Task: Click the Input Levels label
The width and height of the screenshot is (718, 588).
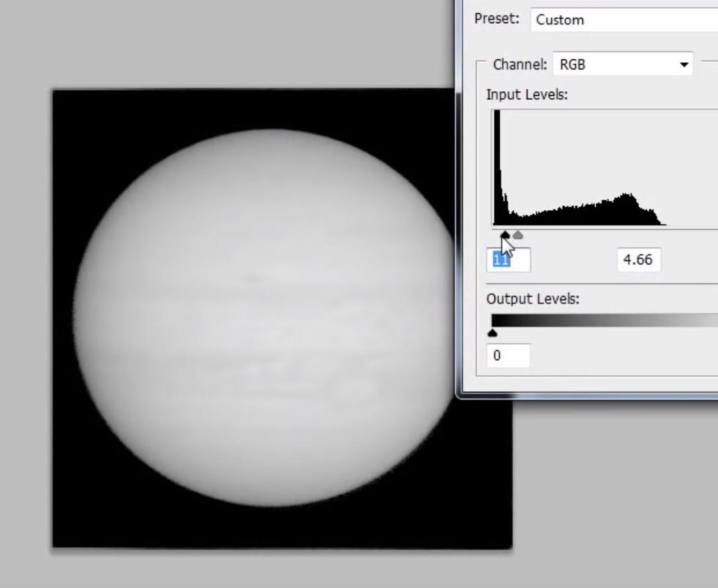Action: (x=527, y=94)
